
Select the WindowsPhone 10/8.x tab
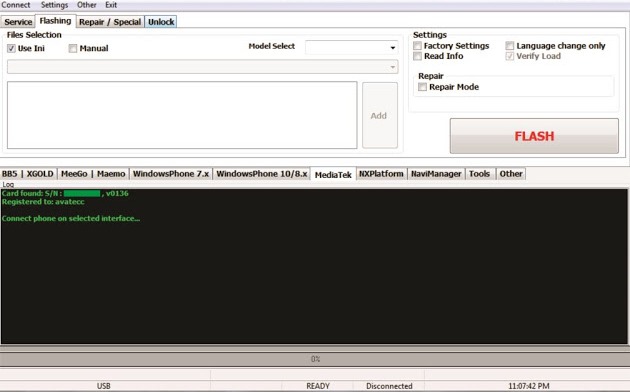(x=262, y=174)
